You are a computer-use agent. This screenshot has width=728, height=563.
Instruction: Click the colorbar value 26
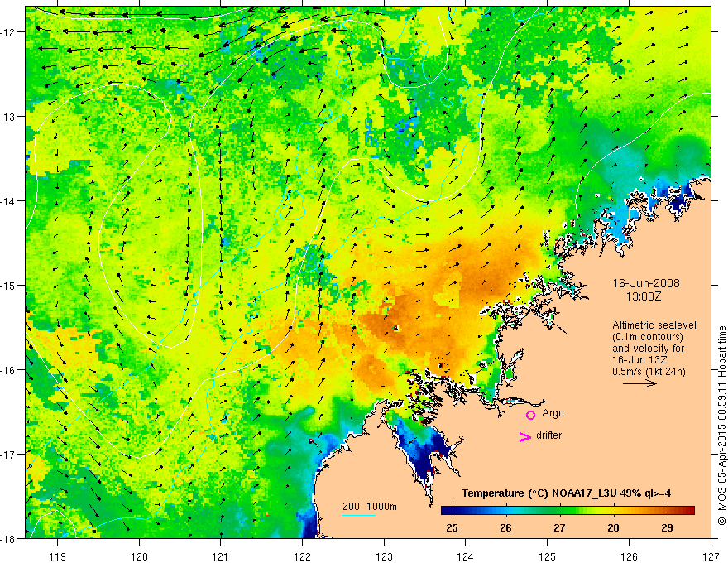pyautogui.click(x=505, y=527)
